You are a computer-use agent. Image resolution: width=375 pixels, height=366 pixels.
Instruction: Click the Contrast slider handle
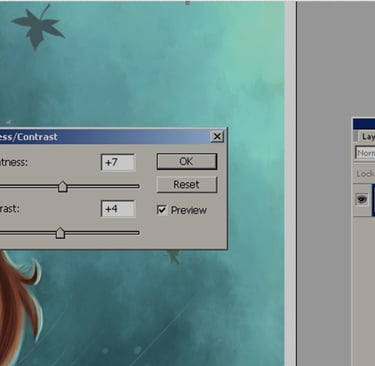coord(60,233)
